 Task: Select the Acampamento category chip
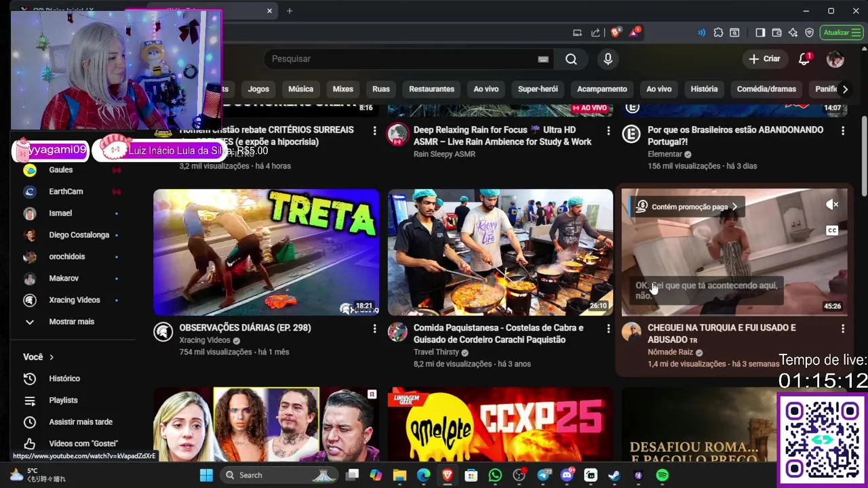coord(602,89)
